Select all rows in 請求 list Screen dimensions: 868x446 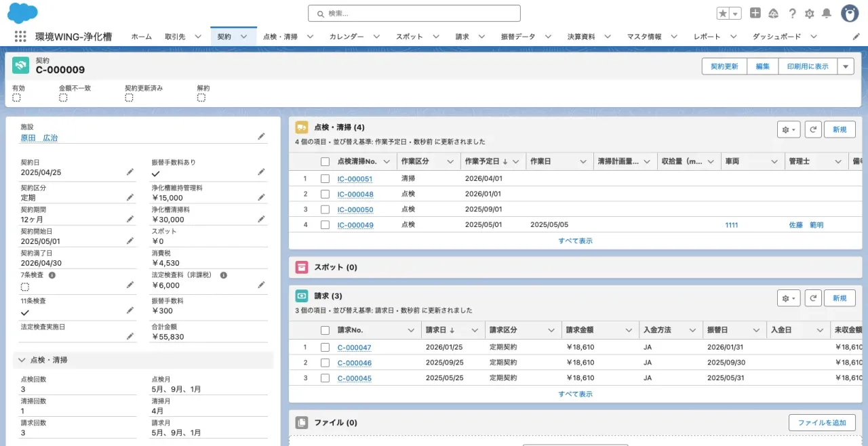pyautogui.click(x=325, y=330)
